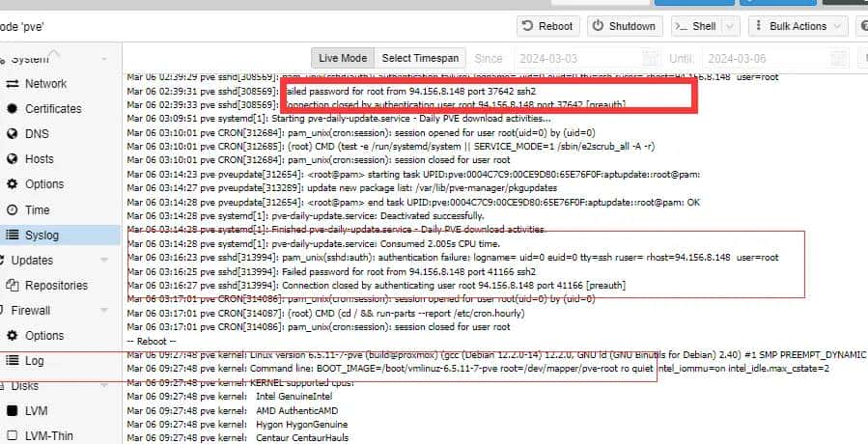This screenshot has height=444, width=868.
Task: Click the Certificates badge icon
Action: 12,109
